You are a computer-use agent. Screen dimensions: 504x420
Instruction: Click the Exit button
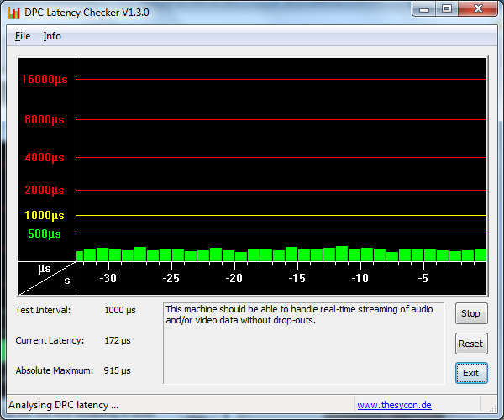470,373
